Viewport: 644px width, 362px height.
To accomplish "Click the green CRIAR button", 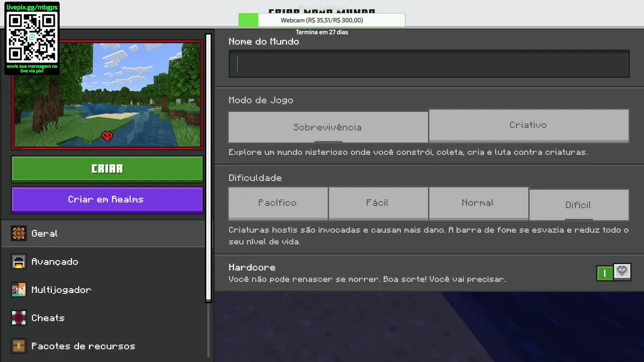I will point(107,169).
